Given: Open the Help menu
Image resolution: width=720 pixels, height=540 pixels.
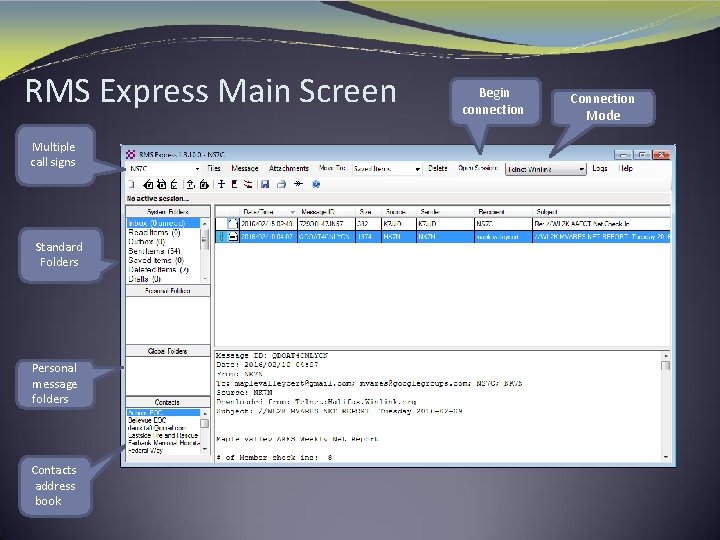Looking at the screenshot, I should (625, 169).
